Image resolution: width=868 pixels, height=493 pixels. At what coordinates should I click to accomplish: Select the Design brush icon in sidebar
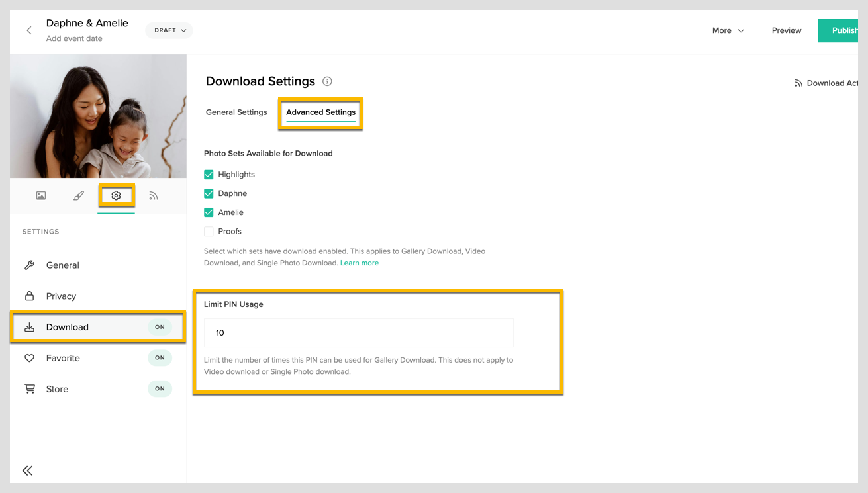[78, 195]
